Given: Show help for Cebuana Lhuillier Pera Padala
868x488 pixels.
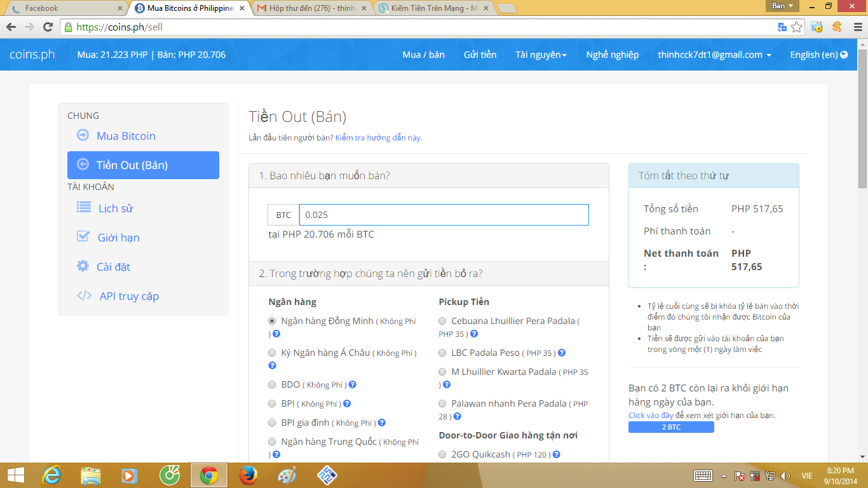Looking at the screenshot, I should pos(474,334).
